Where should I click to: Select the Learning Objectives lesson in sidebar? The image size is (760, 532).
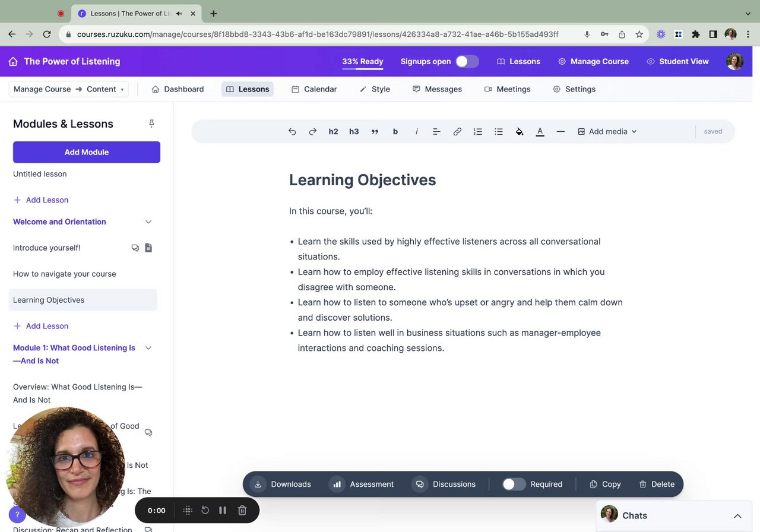[x=83, y=300]
